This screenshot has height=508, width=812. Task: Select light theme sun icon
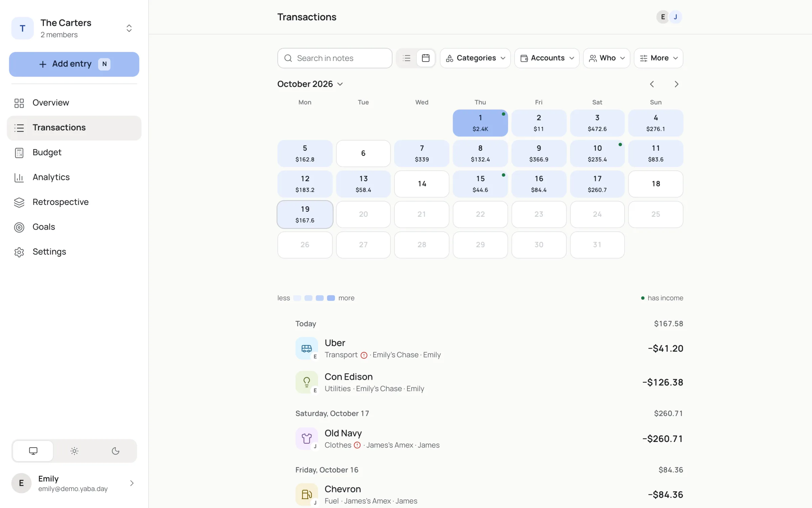pos(74,451)
